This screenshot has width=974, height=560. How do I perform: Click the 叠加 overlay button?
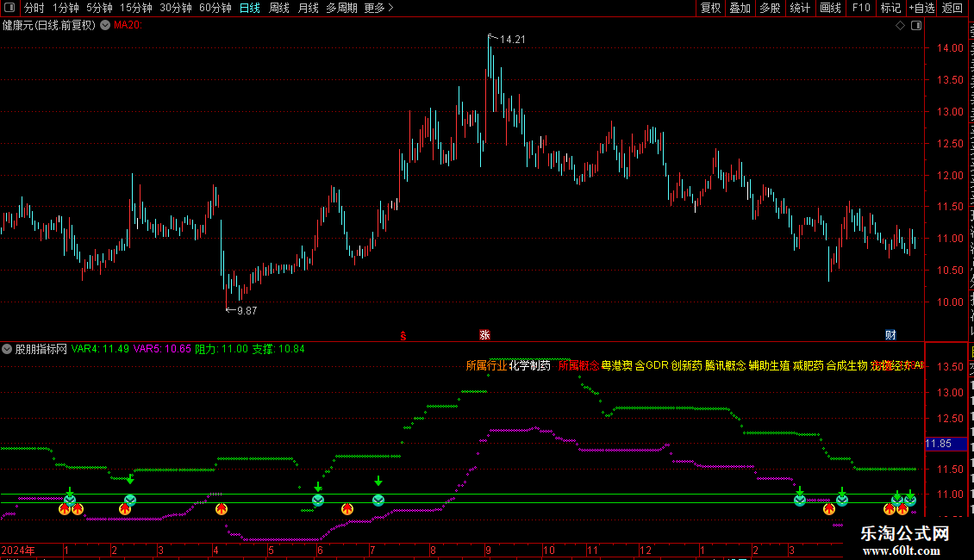740,8
